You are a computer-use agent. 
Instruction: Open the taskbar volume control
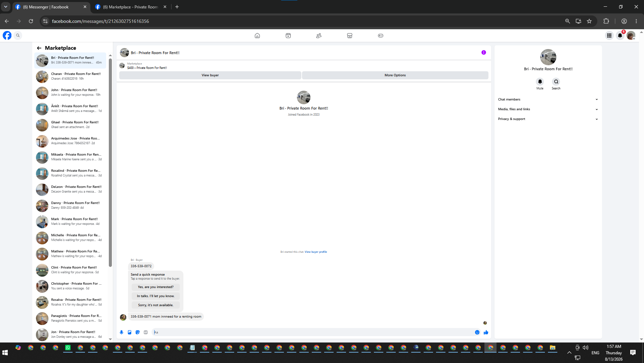click(586, 348)
